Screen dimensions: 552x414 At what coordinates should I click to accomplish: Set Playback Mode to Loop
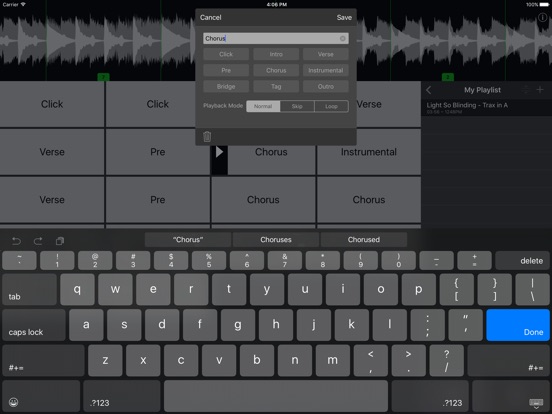pyautogui.click(x=331, y=106)
